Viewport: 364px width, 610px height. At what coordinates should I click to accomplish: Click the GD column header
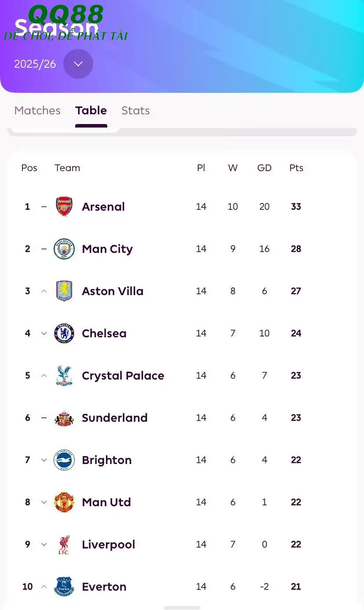[x=264, y=168]
